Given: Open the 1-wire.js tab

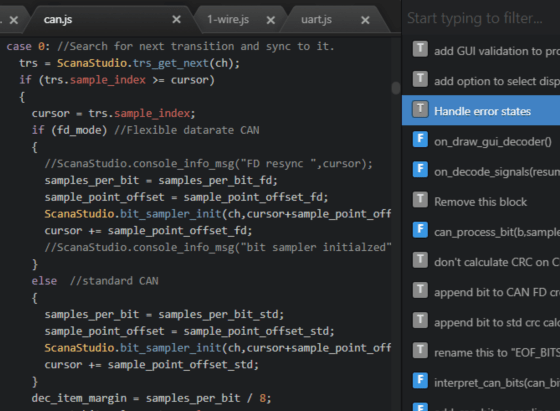Looking at the screenshot, I should pyautogui.click(x=228, y=19).
